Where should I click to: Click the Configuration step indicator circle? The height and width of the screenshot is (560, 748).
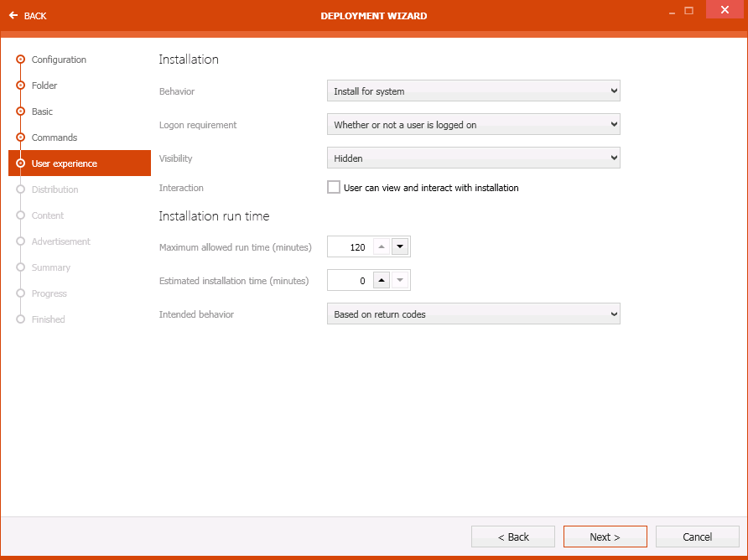coord(20,60)
